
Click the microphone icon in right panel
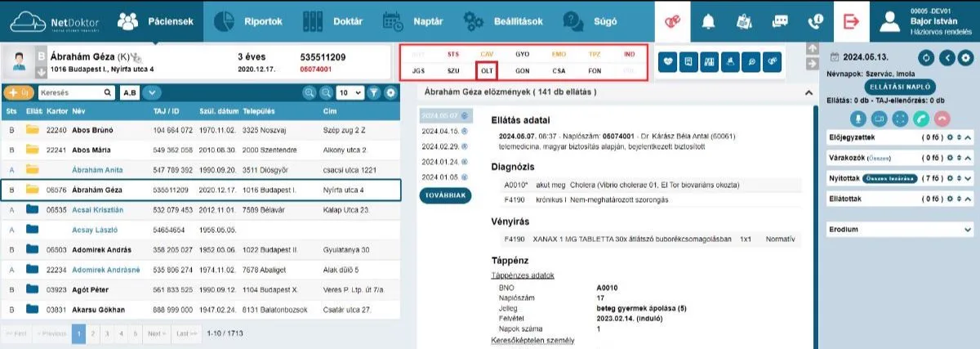coord(857,119)
